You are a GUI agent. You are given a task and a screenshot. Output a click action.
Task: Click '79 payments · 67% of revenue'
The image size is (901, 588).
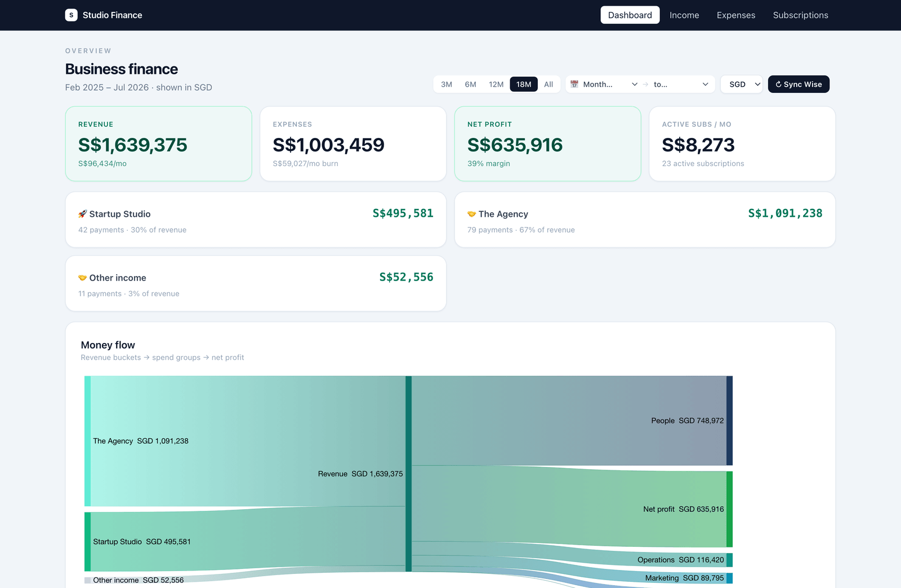pyautogui.click(x=521, y=230)
